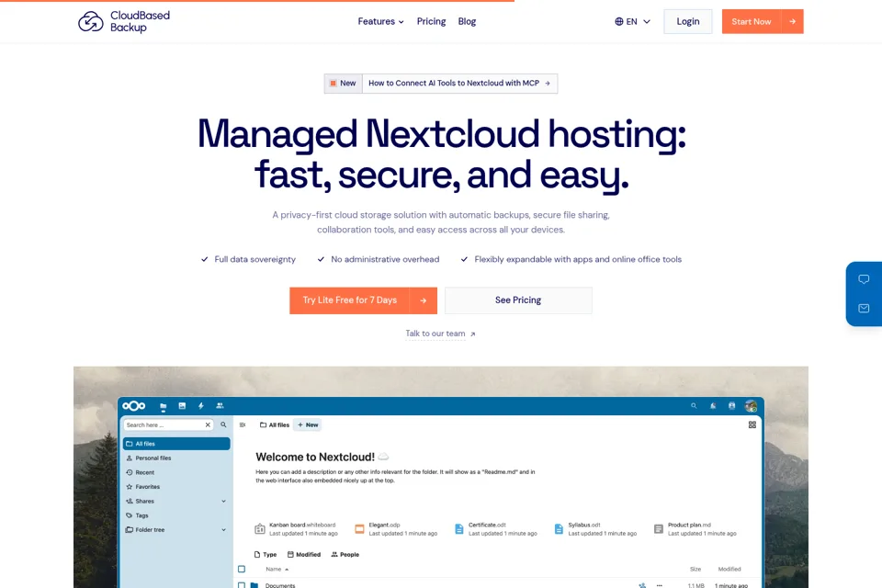Open the Documents row three-dot menu
882x588 pixels.
tap(660, 585)
